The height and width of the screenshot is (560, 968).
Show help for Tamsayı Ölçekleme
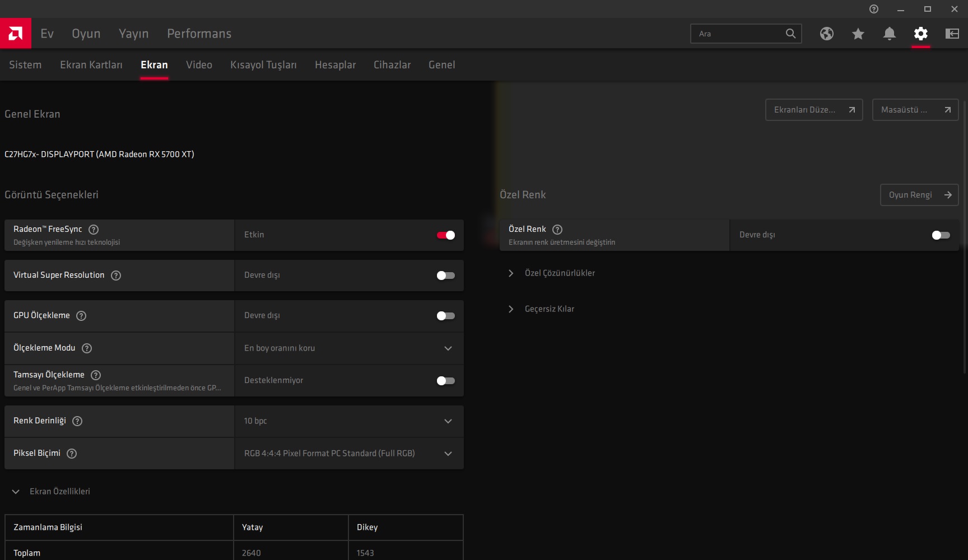tap(96, 375)
